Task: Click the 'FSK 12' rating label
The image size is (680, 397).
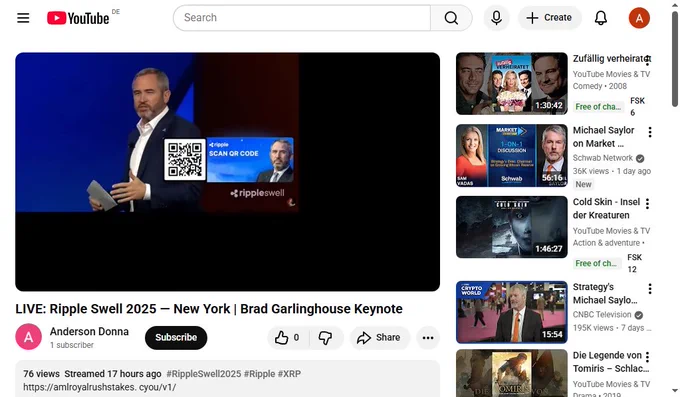Action: click(634, 263)
